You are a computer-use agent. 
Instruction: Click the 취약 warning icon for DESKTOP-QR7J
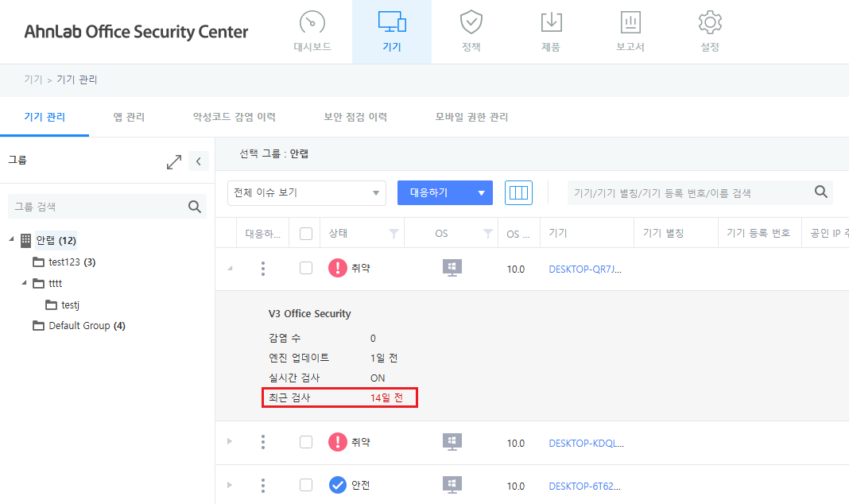pyautogui.click(x=337, y=268)
